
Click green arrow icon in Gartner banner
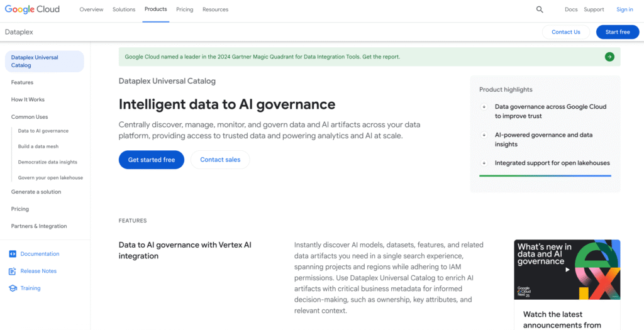click(609, 57)
